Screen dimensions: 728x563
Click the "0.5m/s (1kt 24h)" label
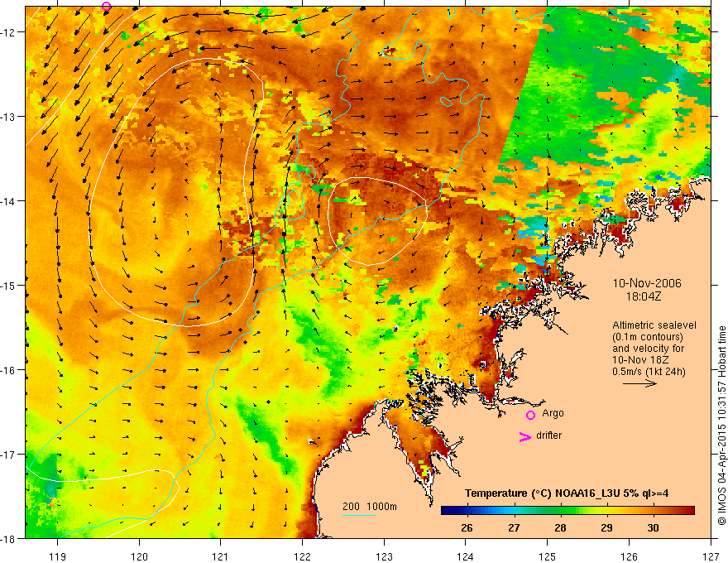(x=649, y=372)
